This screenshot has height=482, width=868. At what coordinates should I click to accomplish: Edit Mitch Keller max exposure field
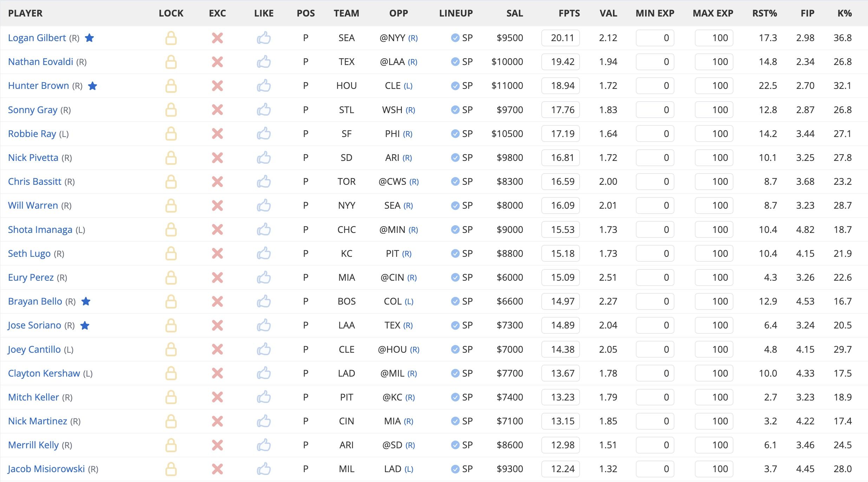pos(714,397)
